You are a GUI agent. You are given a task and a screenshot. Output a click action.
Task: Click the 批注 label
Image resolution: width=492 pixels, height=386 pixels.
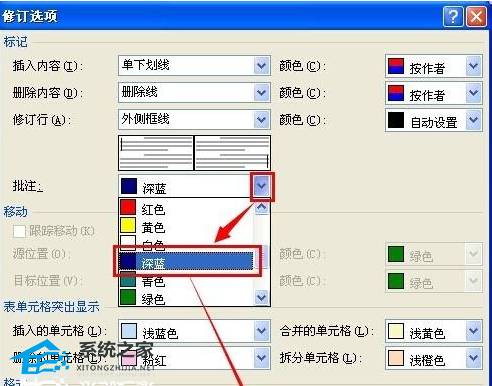28,186
